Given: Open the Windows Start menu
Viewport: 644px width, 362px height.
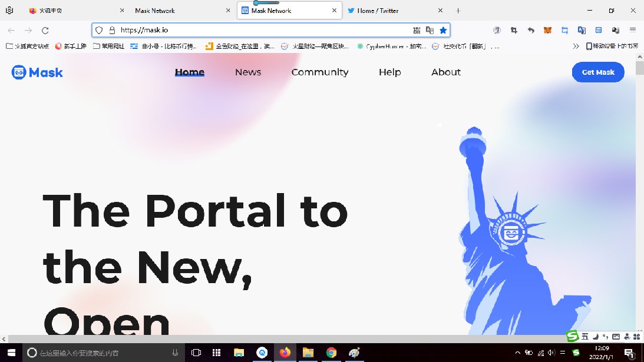Looking at the screenshot, I should point(11,353).
